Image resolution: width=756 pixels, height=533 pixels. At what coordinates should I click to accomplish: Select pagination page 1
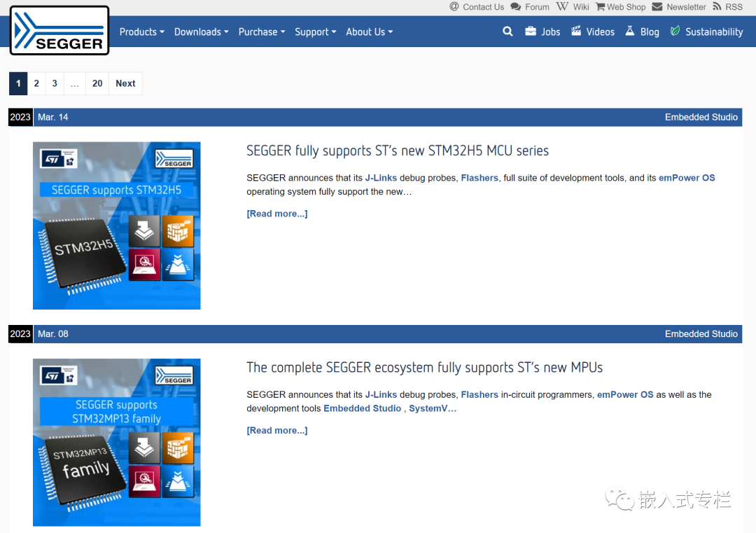[18, 83]
